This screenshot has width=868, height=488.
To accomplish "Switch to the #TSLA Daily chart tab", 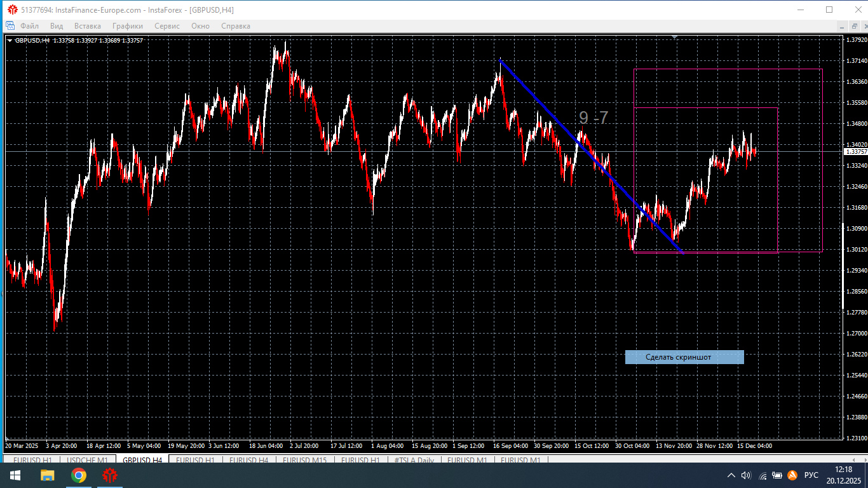I will point(414,460).
